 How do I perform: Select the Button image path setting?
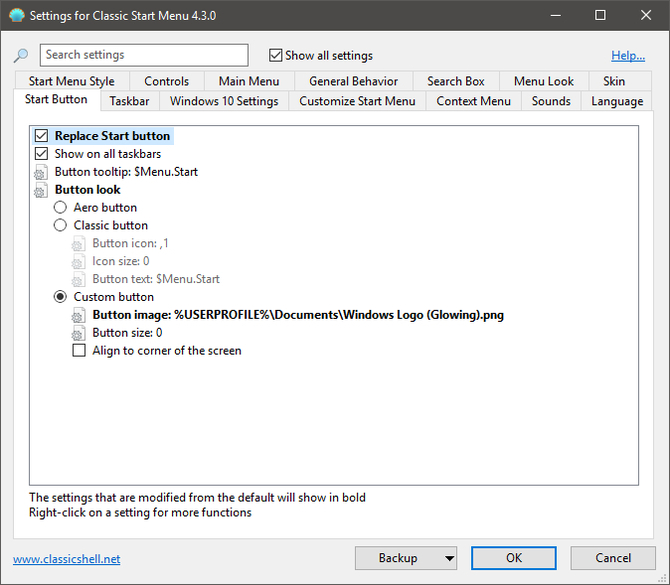tap(298, 315)
